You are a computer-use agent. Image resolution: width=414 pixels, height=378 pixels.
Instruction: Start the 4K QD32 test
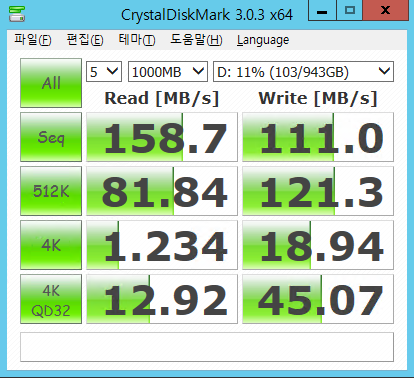[x=51, y=299]
